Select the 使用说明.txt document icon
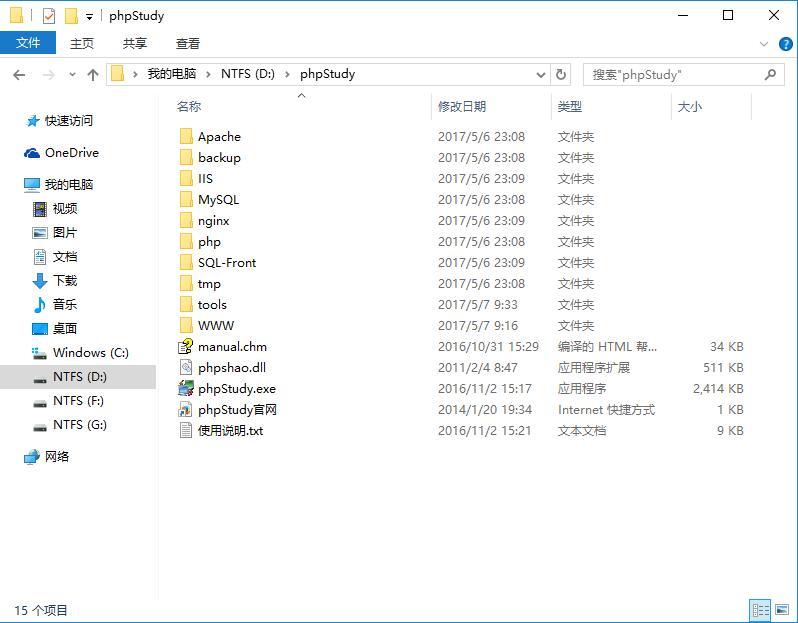Image resolution: width=798 pixels, height=623 pixels. [x=186, y=431]
